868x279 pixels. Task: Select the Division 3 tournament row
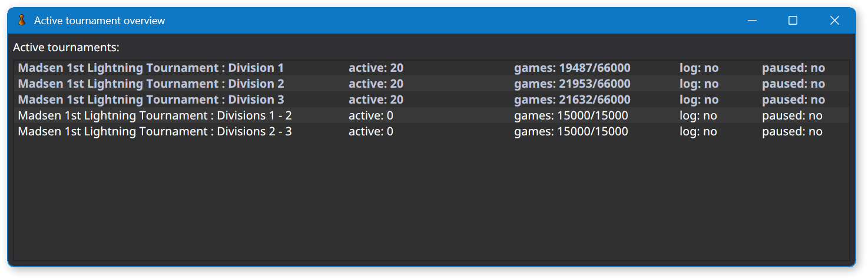point(432,99)
